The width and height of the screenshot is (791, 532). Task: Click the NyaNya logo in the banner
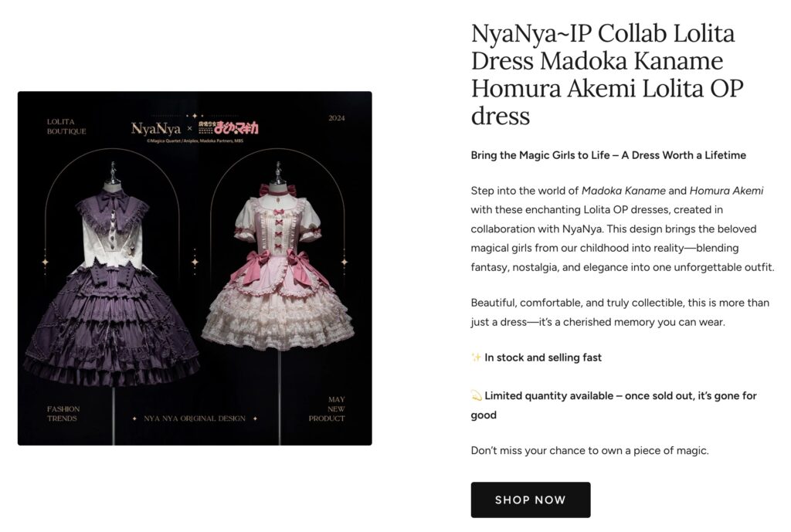click(155, 128)
